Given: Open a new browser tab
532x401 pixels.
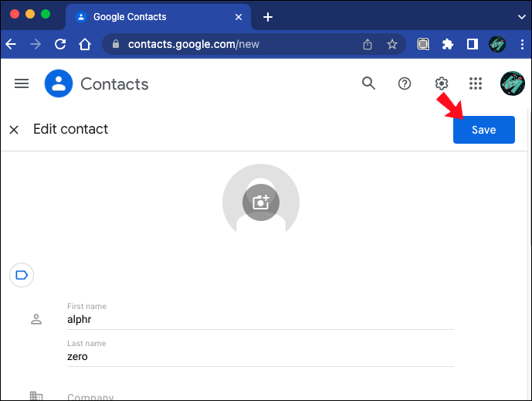Looking at the screenshot, I should point(268,17).
